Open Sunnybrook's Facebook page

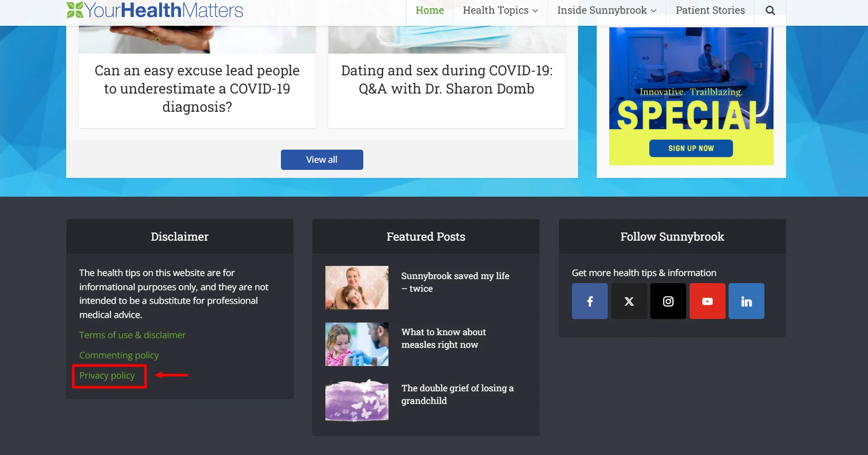590,301
